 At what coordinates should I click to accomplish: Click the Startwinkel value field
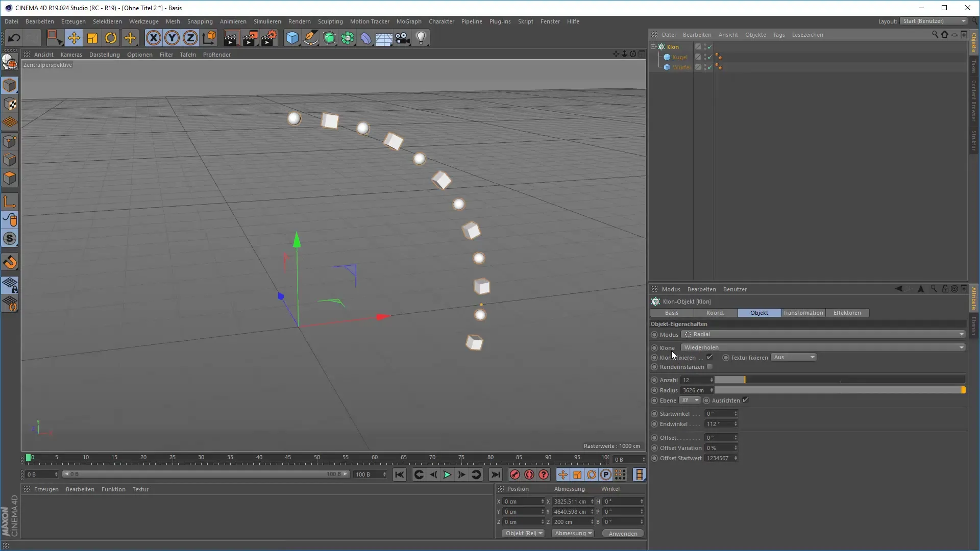tap(721, 414)
